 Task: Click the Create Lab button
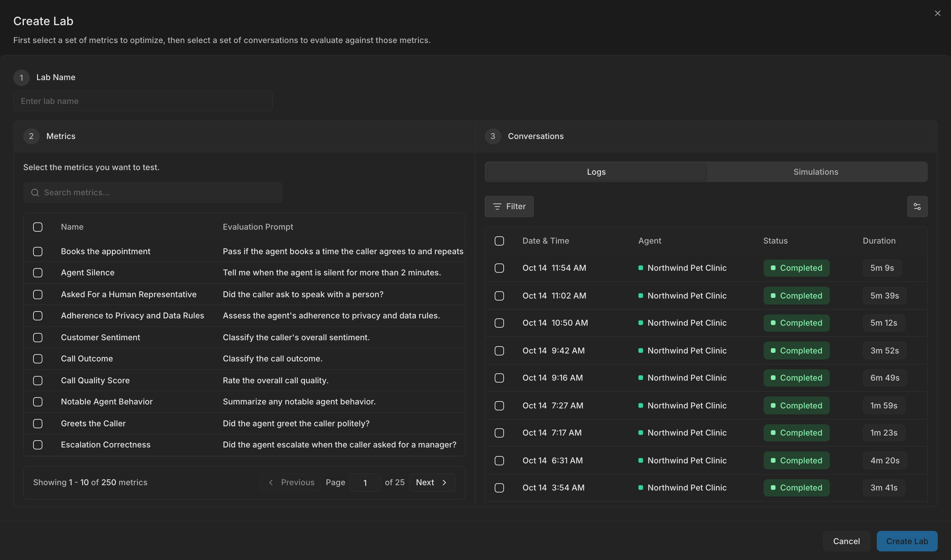pyautogui.click(x=907, y=541)
